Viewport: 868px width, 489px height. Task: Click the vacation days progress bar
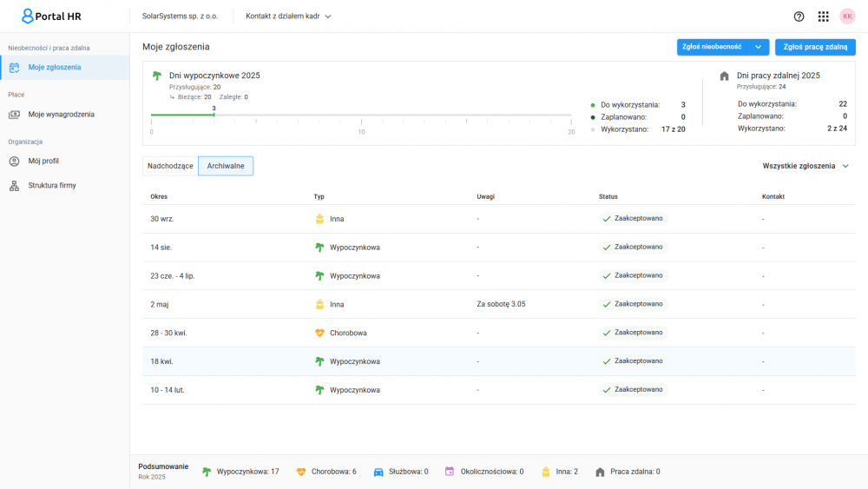[362, 115]
